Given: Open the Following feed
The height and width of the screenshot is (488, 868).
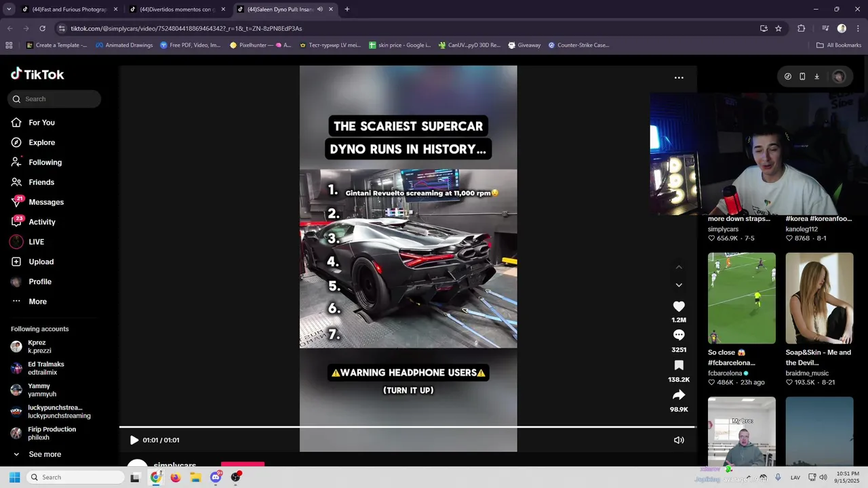Looking at the screenshot, I should (37, 162).
